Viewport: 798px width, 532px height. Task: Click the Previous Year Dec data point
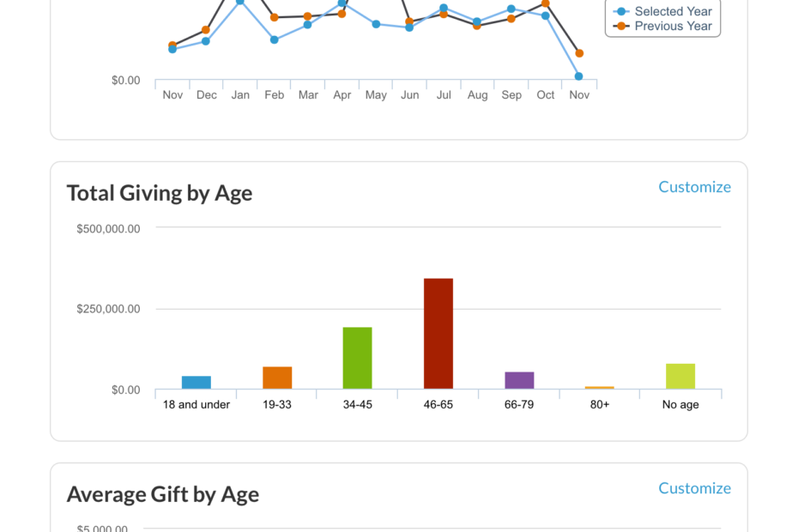click(x=206, y=30)
